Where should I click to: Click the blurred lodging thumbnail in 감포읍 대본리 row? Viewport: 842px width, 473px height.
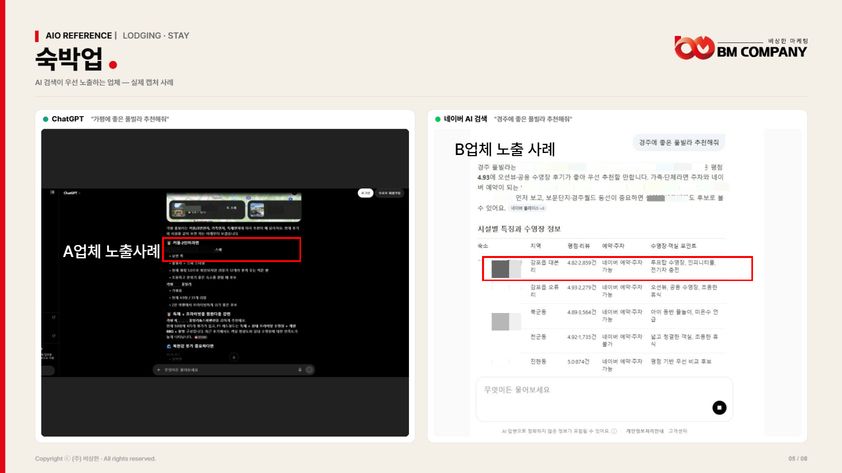[506, 268]
